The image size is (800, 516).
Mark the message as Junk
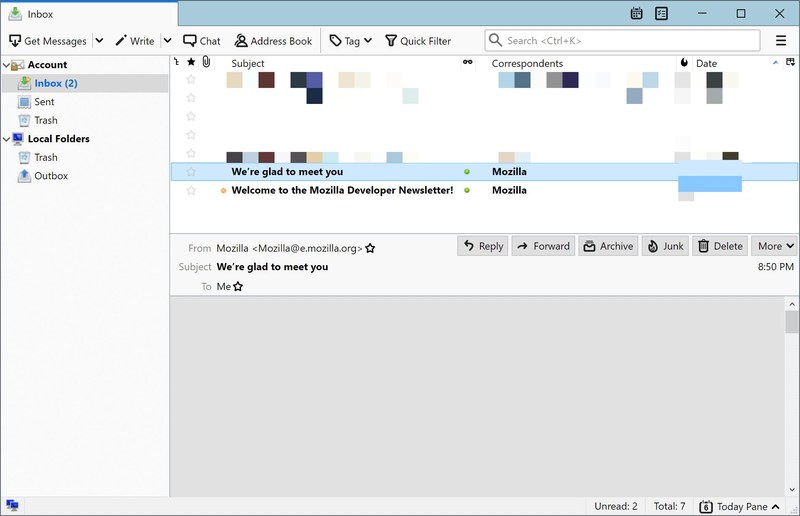tap(665, 246)
